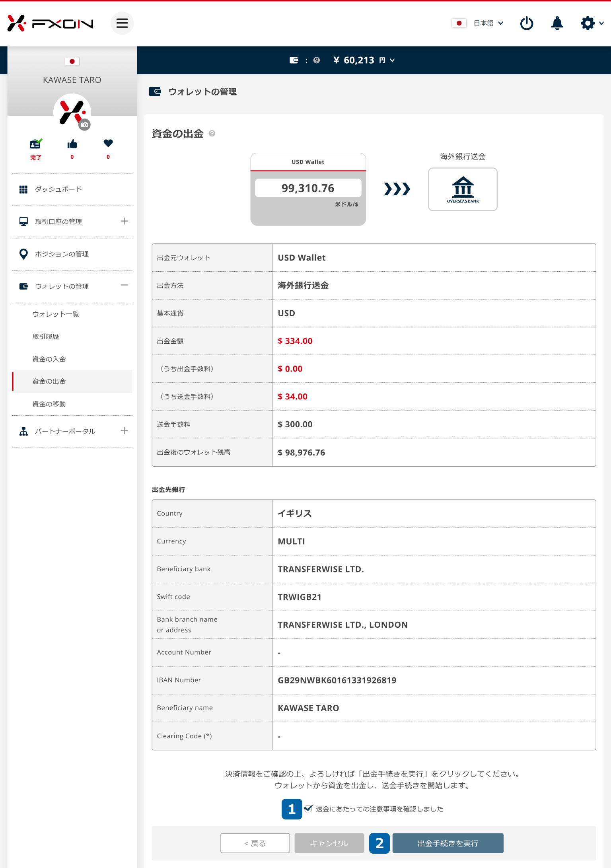Click the help icon in balance bar
The height and width of the screenshot is (868, 611).
pyautogui.click(x=317, y=60)
